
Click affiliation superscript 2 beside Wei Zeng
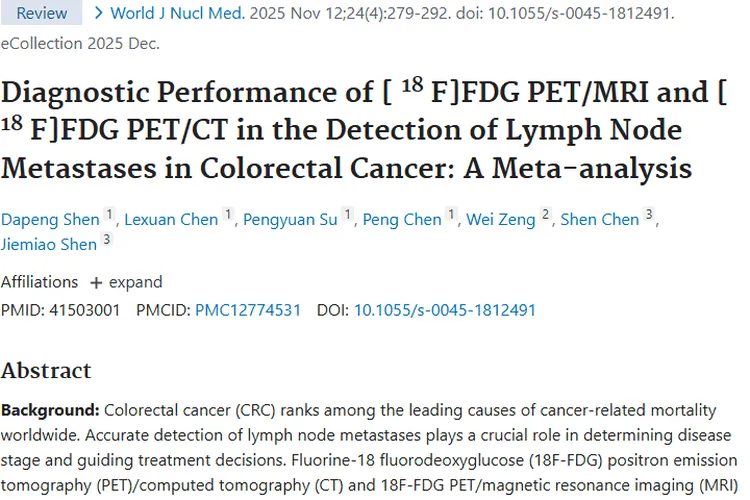546,215
